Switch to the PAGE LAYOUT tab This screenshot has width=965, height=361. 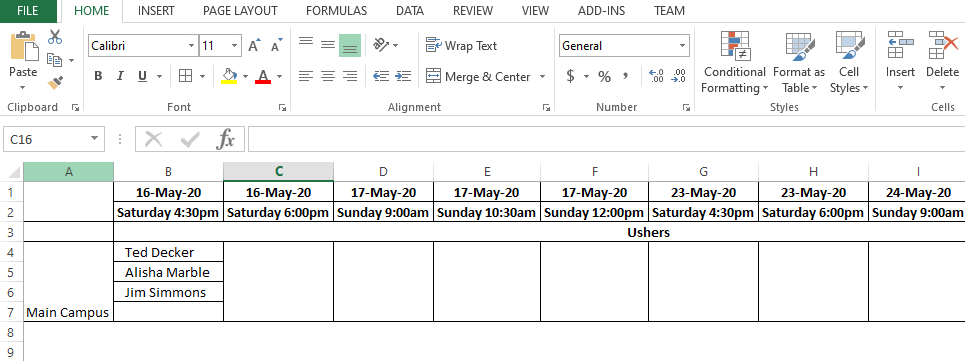240,10
